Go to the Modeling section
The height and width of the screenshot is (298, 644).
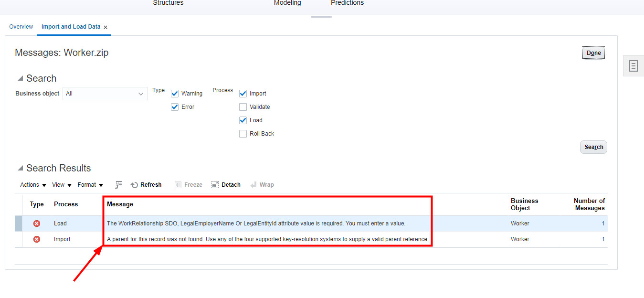pyautogui.click(x=287, y=3)
